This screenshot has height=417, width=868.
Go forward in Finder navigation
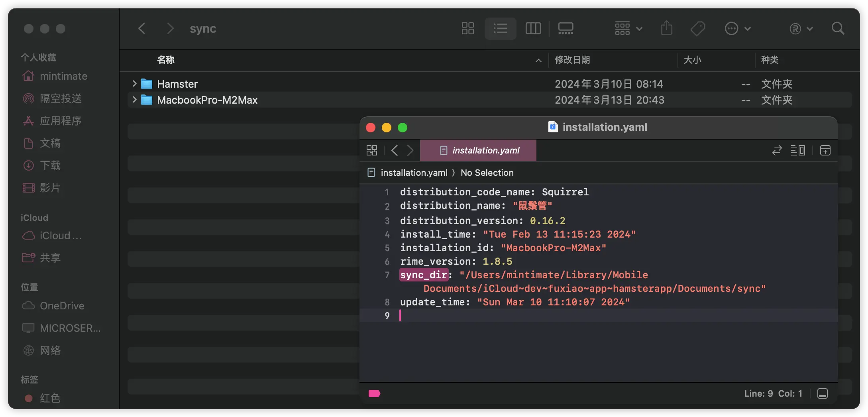(x=170, y=28)
